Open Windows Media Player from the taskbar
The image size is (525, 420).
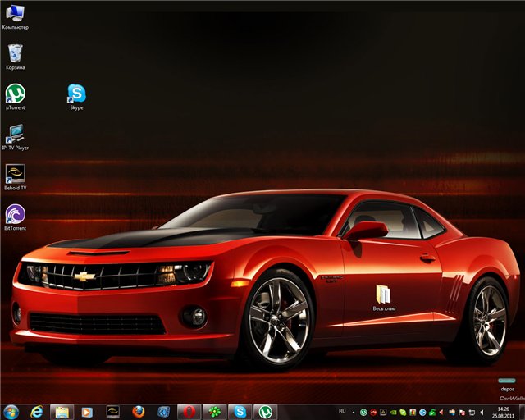(87, 412)
